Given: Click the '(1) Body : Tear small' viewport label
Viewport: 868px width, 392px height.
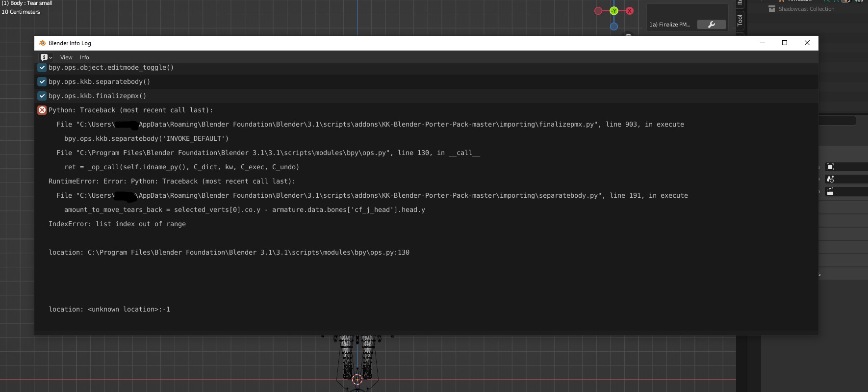Looking at the screenshot, I should 27,3.
